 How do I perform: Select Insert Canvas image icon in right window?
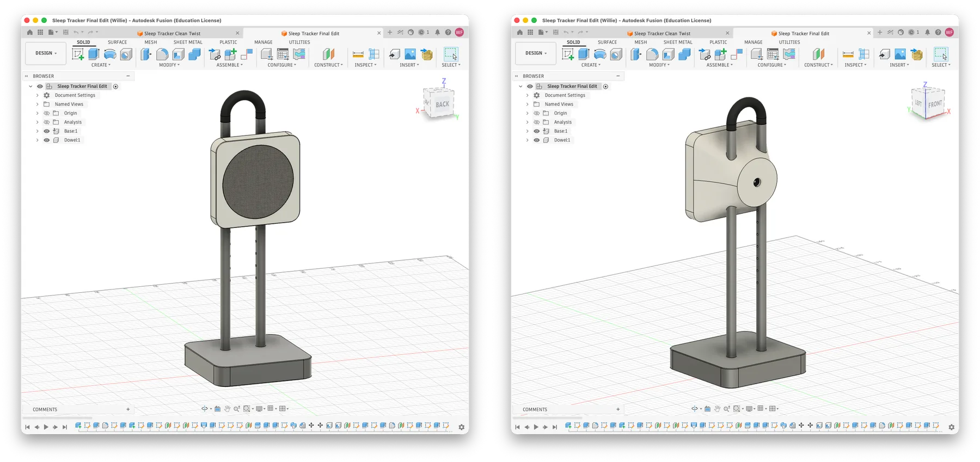click(x=901, y=54)
